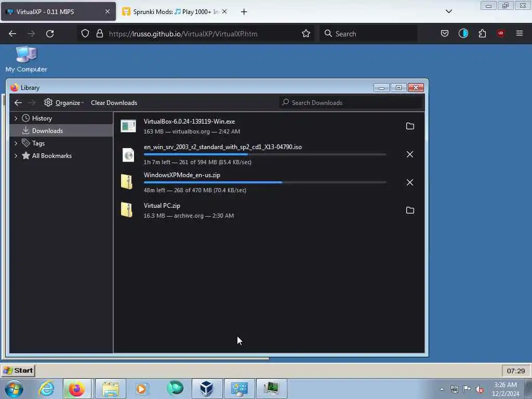Open a new browser tab
Image resolution: width=532 pixels, height=399 pixels.
[x=244, y=12]
